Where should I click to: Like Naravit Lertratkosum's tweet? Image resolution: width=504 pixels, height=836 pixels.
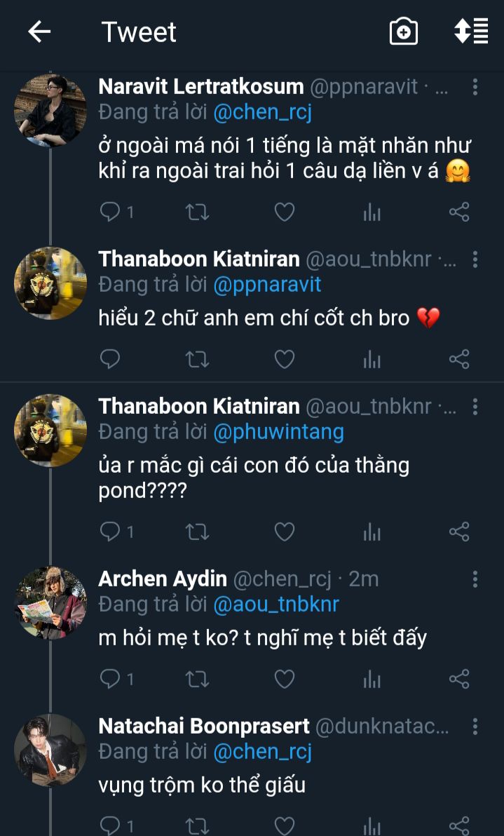click(284, 212)
